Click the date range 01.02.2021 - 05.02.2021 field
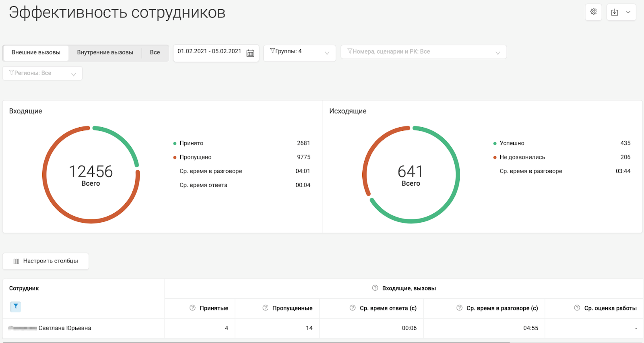 pyautogui.click(x=209, y=52)
